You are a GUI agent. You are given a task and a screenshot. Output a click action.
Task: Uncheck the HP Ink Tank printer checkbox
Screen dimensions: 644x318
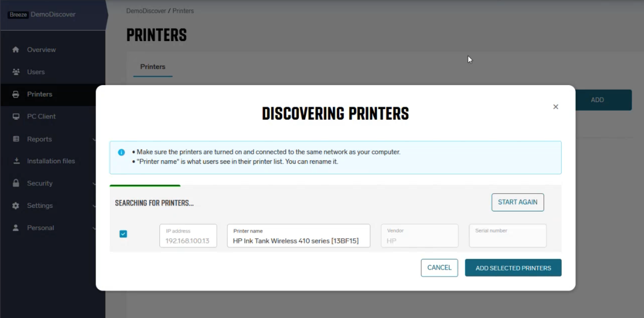coord(123,234)
